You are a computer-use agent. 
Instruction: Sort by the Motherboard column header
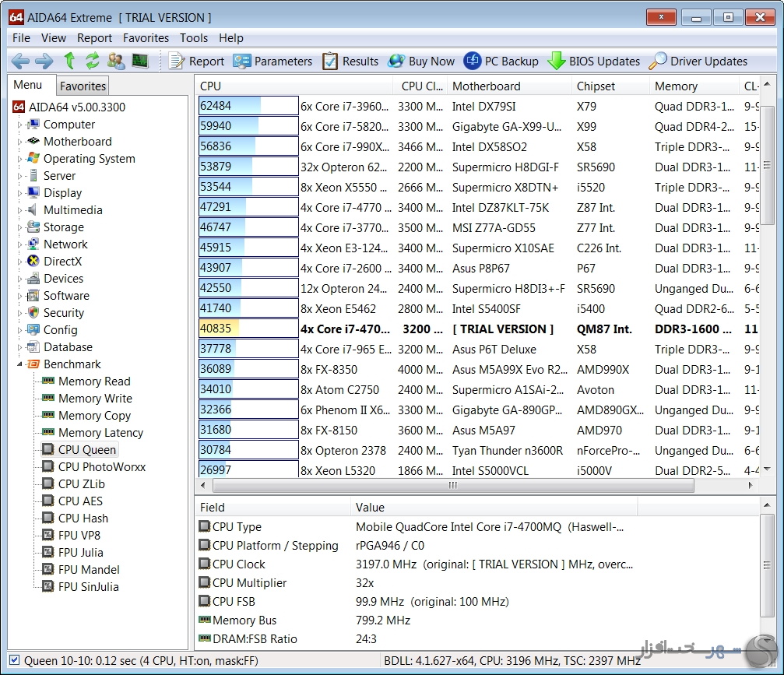tap(509, 86)
